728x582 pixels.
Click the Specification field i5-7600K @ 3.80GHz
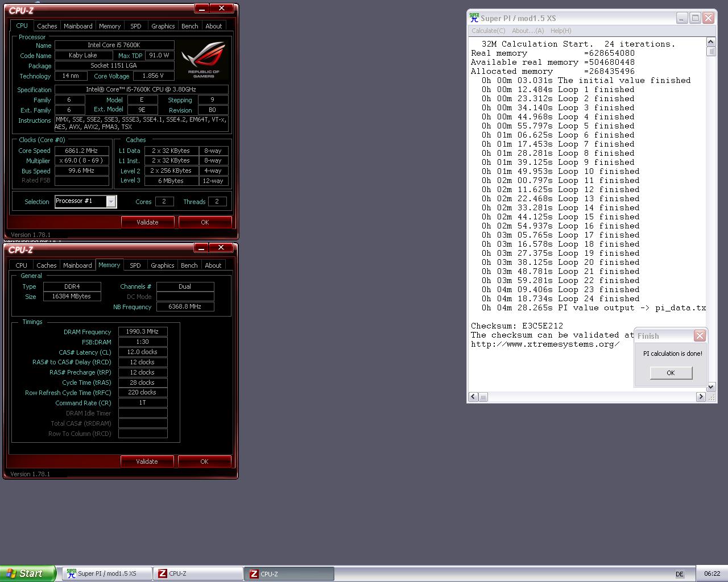[142, 89]
